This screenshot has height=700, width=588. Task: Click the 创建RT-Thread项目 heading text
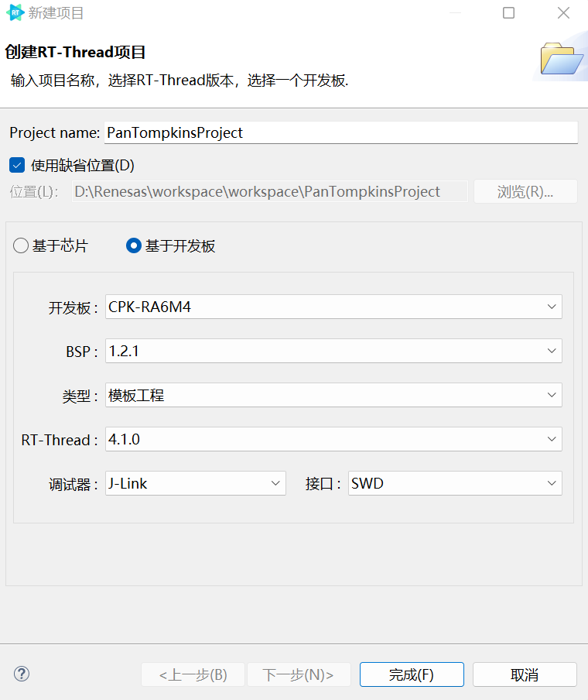(x=75, y=52)
